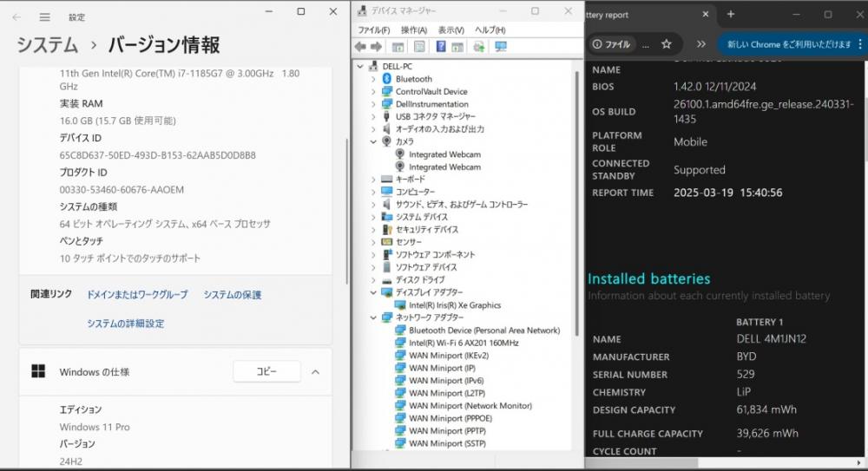868x471 pixels.
Task: Select the battery report tab in Chrome
Action: [x=648, y=15]
